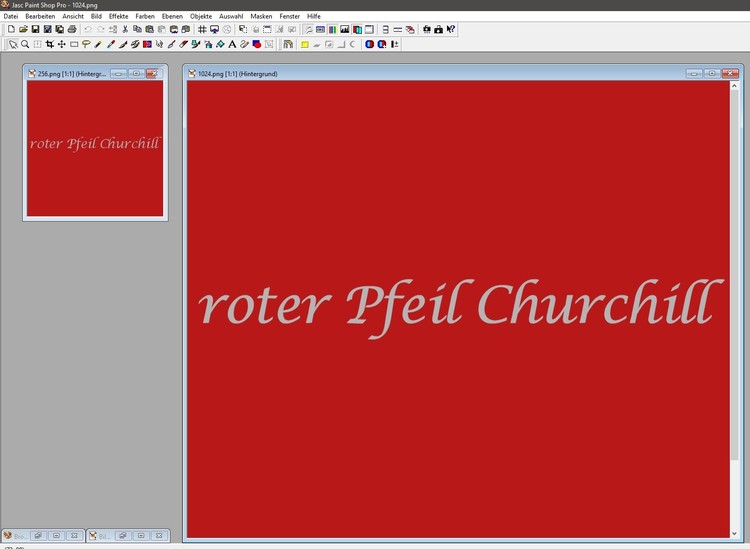Restore the first minimized window at bottom left

[x=39, y=536]
